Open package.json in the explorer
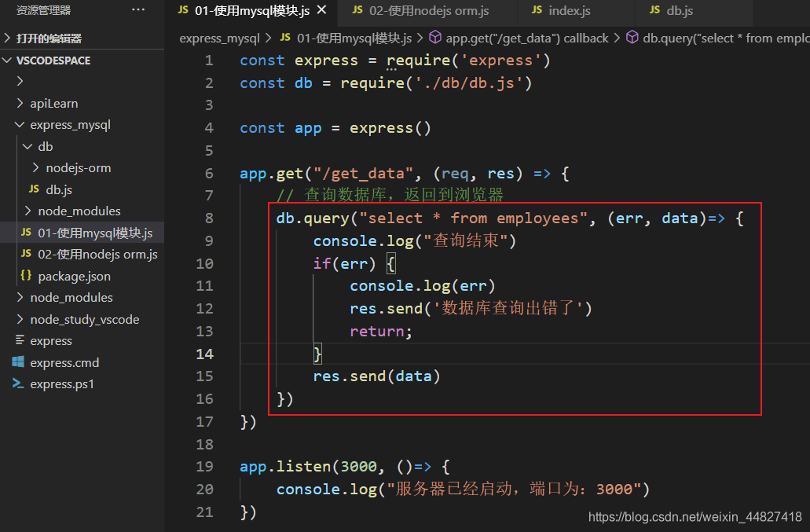The height and width of the screenshot is (532, 810). (74, 277)
